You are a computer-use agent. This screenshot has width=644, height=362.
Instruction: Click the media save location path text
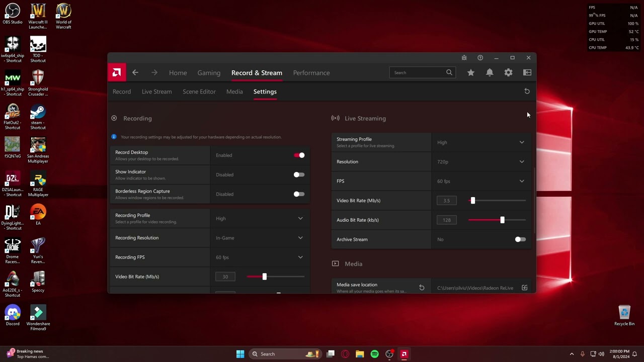pyautogui.click(x=475, y=288)
